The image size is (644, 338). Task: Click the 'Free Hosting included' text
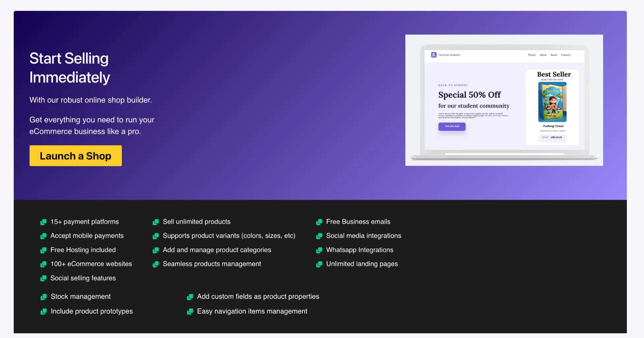(x=83, y=250)
